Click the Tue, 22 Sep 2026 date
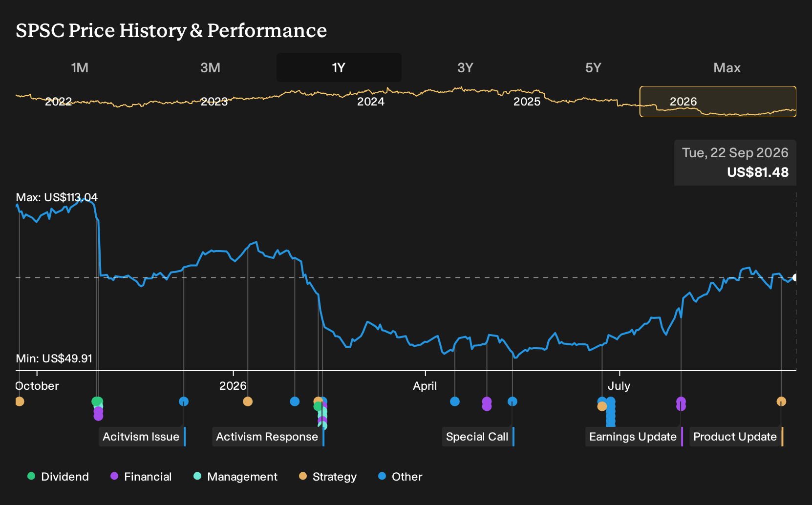This screenshot has height=505, width=812. click(735, 153)
